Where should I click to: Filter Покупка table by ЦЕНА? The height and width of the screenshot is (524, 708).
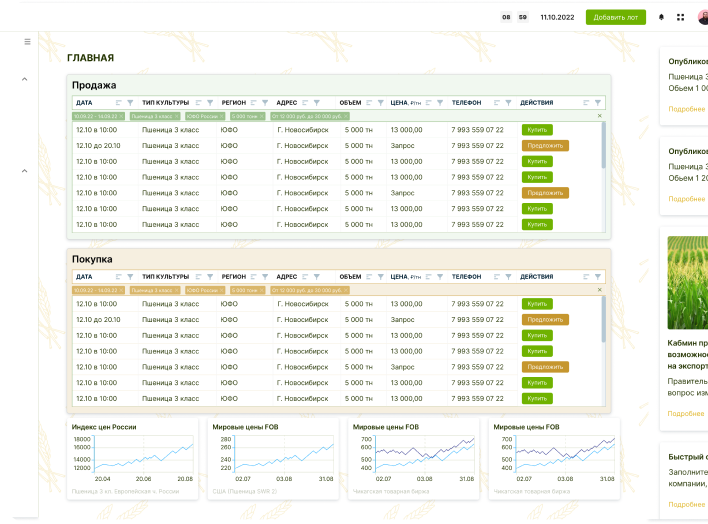440,276
